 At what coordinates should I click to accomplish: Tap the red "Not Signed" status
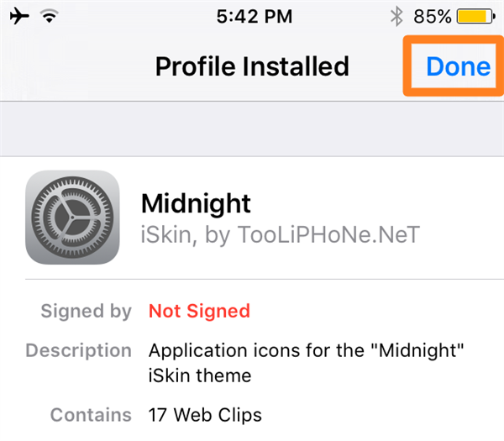(x=199, y=311)
